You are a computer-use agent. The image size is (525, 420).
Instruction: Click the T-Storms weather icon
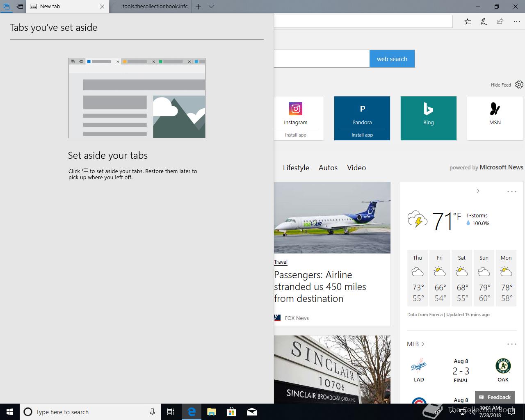418,219
